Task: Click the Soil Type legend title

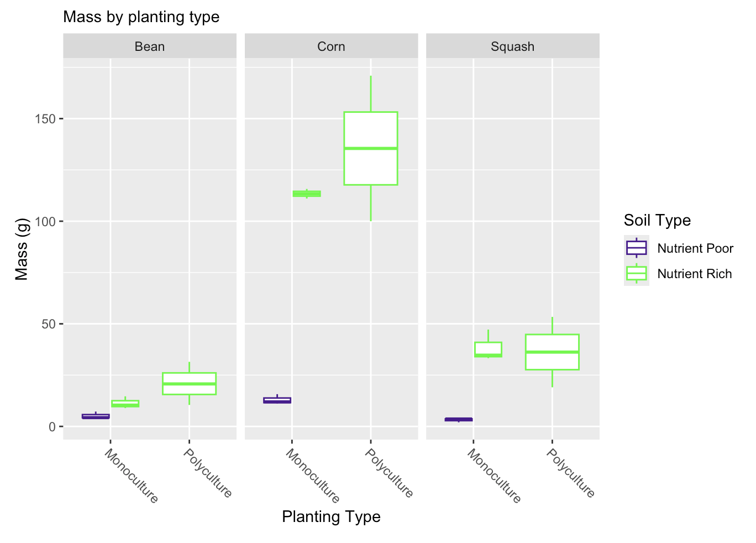Action: [657, 220]
